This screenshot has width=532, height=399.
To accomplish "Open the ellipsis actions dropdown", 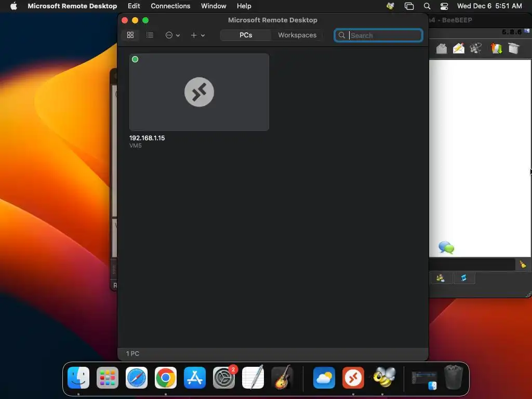I will point(172,35).
